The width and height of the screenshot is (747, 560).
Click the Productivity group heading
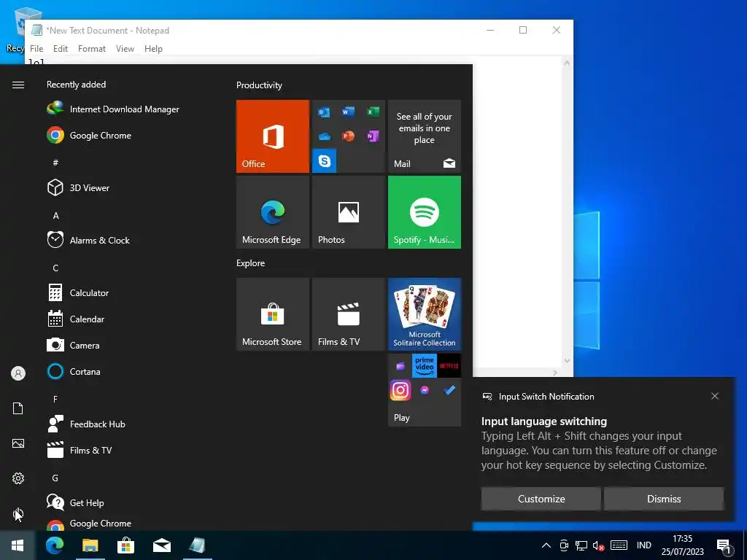tap(259, 85)
